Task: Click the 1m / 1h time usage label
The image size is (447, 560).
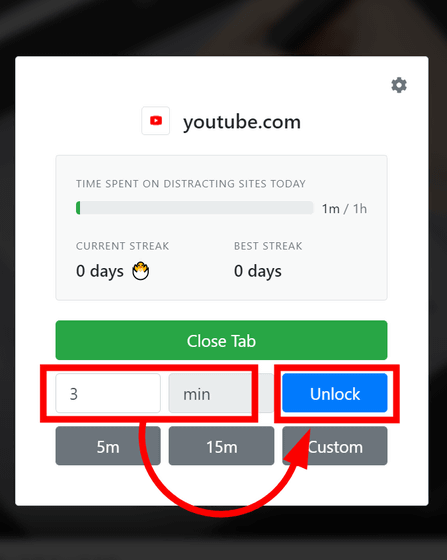Action: (x=344, y=209)
